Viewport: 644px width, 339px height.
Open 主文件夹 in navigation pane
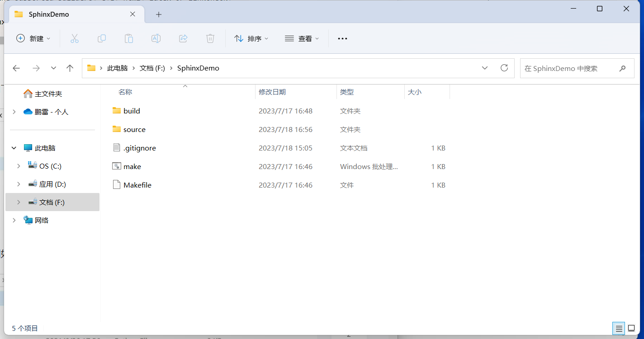(x=48, y=94)
